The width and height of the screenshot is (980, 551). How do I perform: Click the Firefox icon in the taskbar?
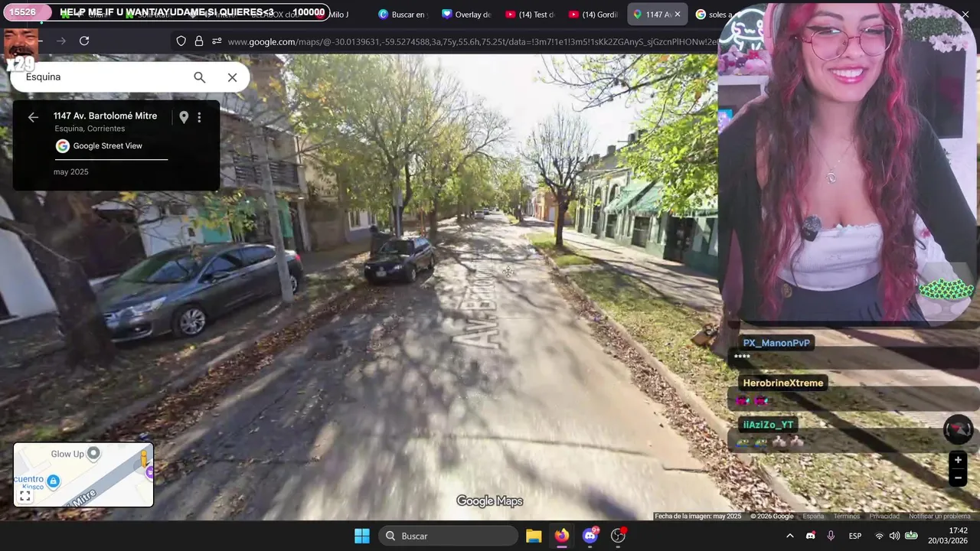562,536
